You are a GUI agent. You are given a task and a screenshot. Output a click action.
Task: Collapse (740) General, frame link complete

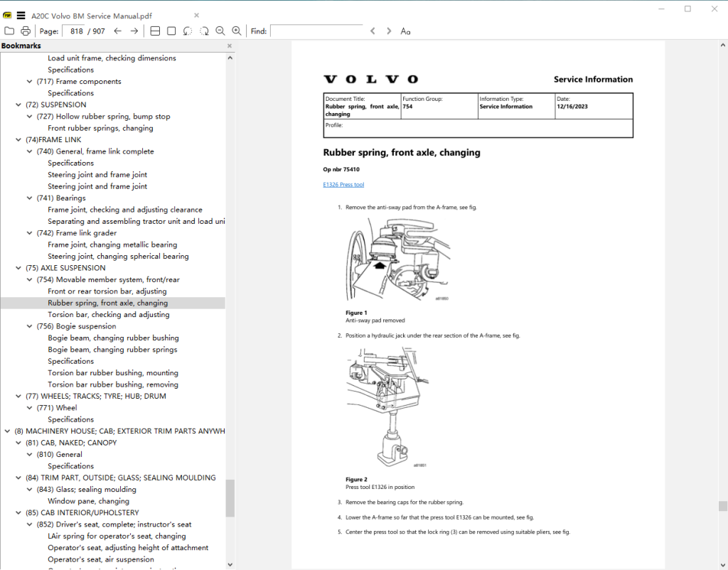pyautogui.click(x=29, y=151)
